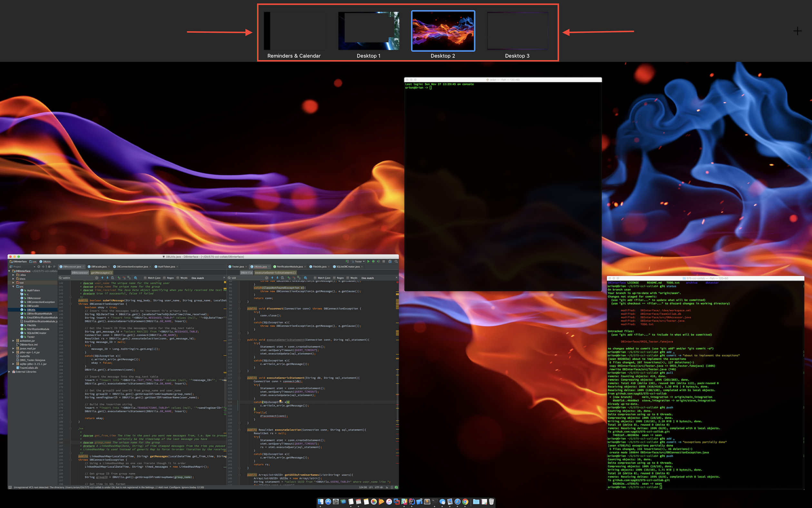This screenshot has width=812, height=508.
Task: Open Slack from the Dock
Action: [x=404, y=502]
